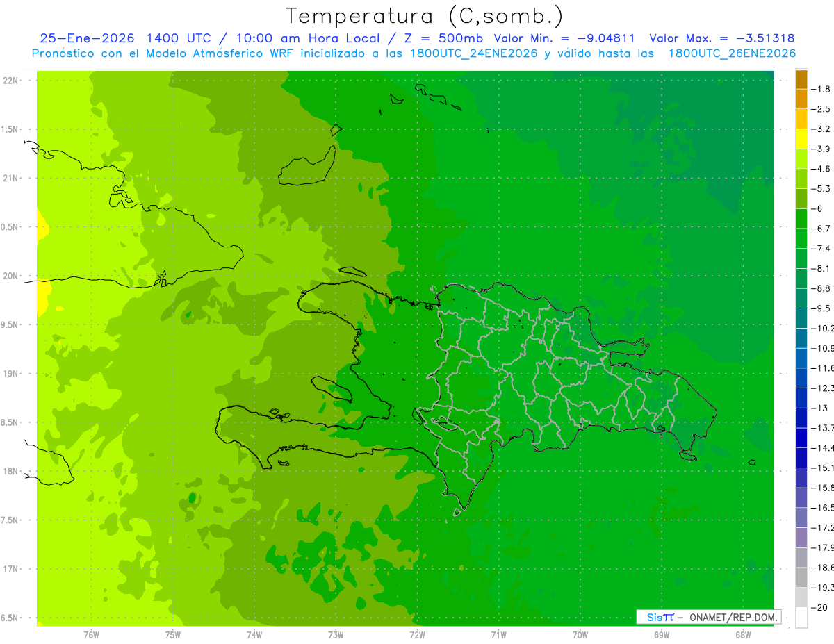
Task: Pick the blue swatch between -11.6 and -12.3
Action: pyautogui.click(x=801, y=378)
